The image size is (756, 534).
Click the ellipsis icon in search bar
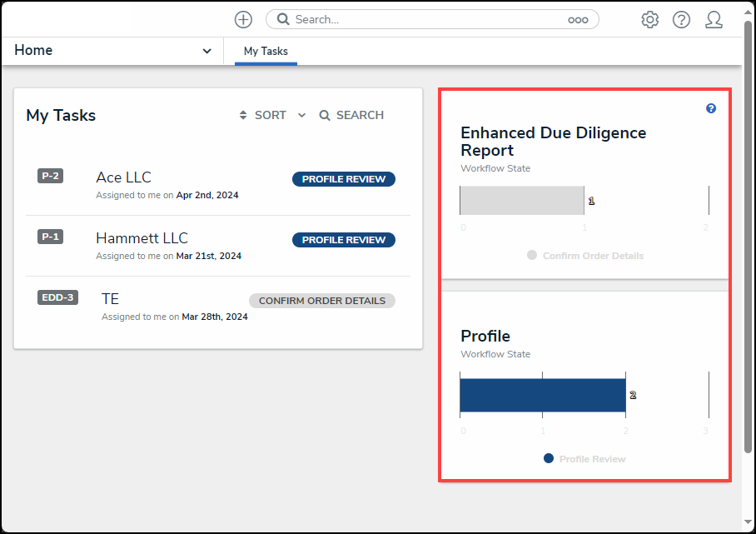point(578,20)
